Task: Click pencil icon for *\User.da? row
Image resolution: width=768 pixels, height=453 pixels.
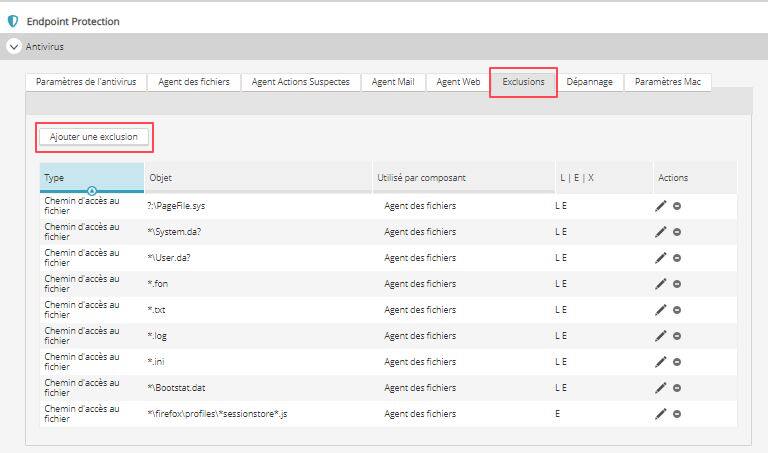Action: click(x=660, y=257)
